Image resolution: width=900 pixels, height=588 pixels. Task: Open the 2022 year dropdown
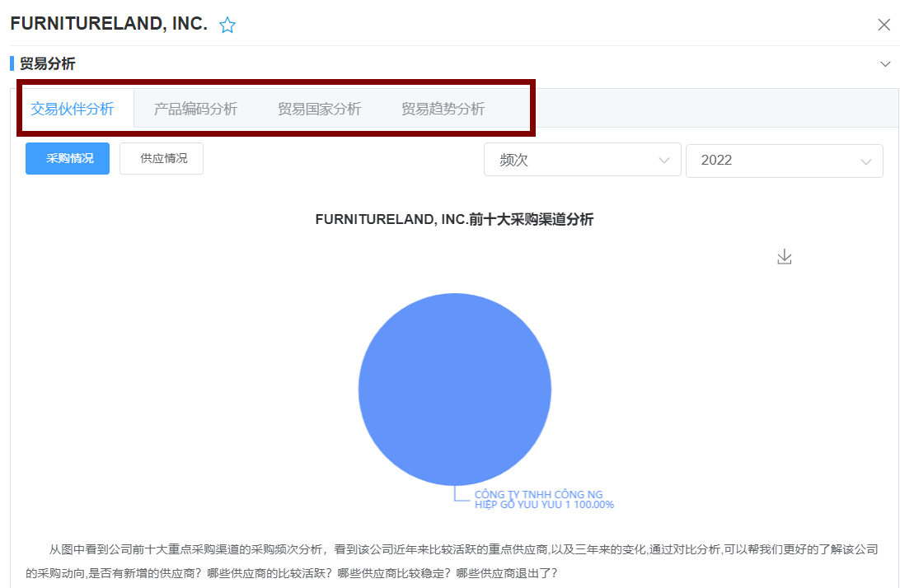[784, 160]
